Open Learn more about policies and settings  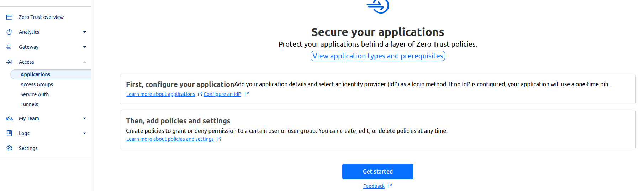click(x=170, y=139)
